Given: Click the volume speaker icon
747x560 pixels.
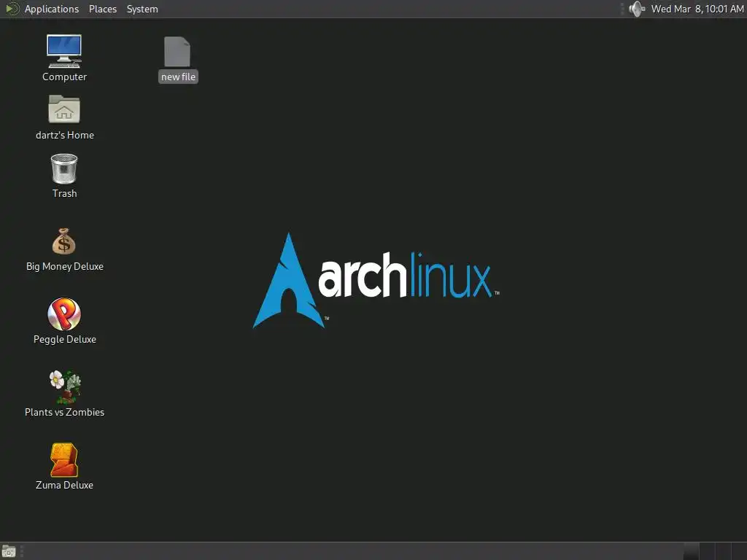Looking at the screenshot, I should coord(636,9).
